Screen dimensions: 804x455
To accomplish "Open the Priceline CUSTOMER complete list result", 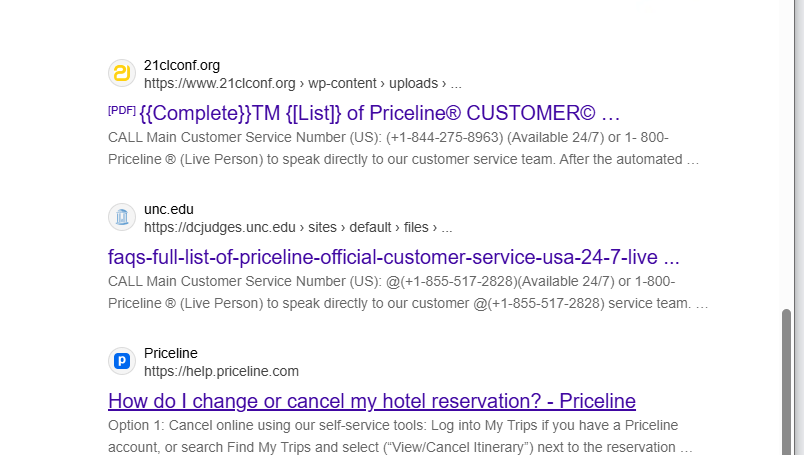I will [380, 112].
